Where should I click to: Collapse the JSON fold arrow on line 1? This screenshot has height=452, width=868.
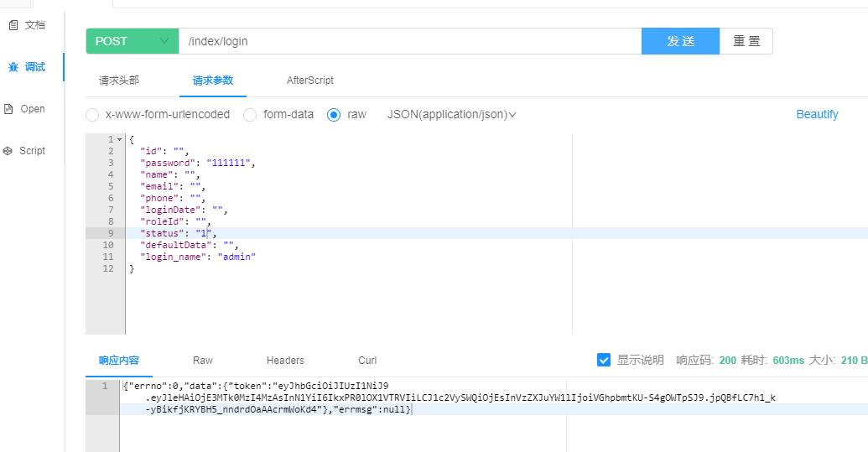(120, 139)
